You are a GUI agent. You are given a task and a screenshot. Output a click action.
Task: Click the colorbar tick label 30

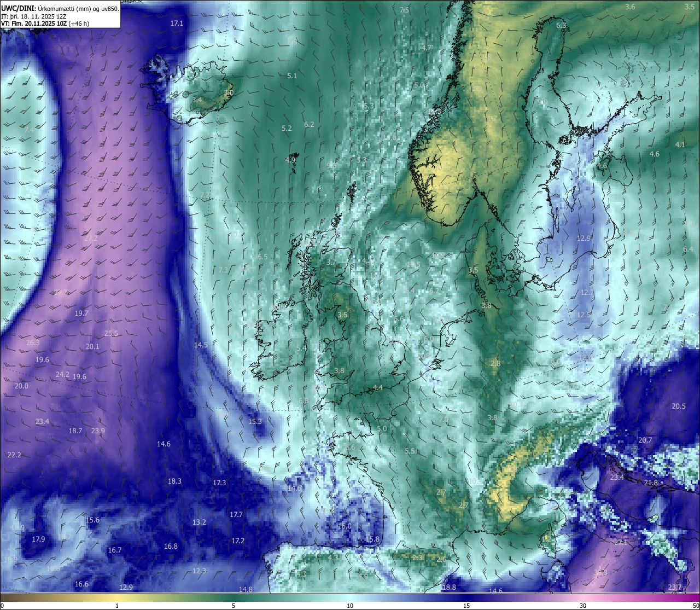point(583,606)
